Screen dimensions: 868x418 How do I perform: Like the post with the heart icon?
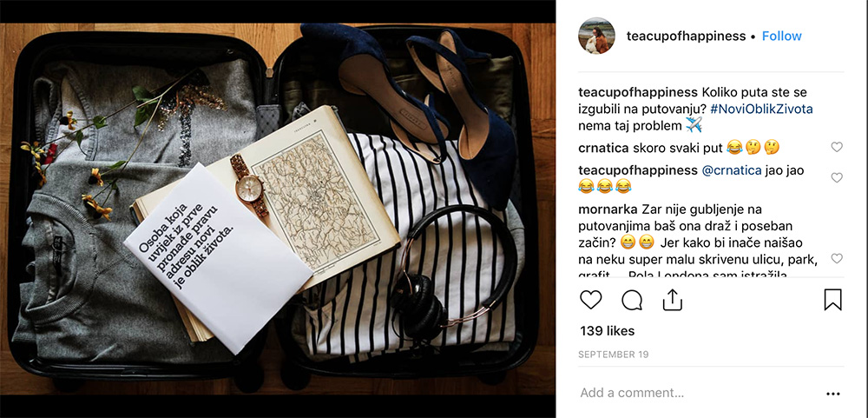590,300
